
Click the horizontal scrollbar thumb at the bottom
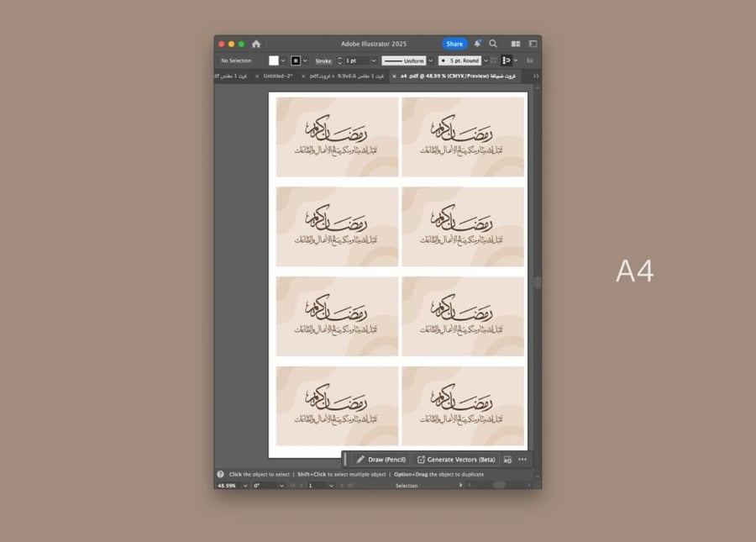(499, 485)
